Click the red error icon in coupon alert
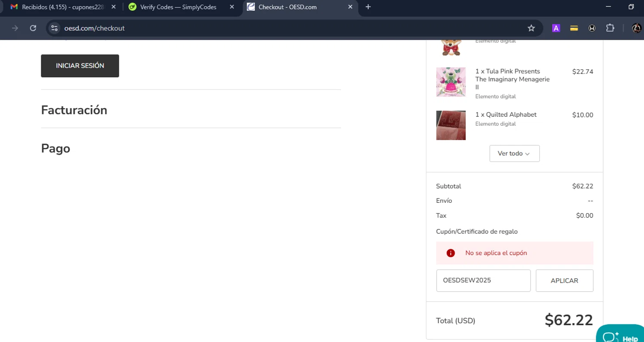Screen dimensions: 644x342 (x=450, y=253)
